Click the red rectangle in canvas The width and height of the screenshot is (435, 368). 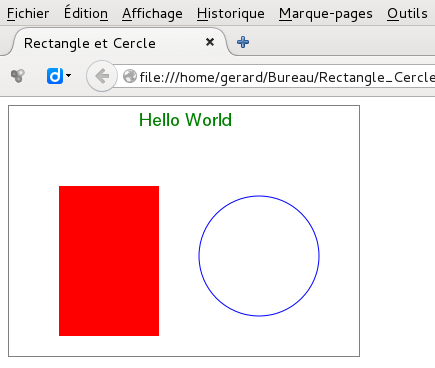click(x=109, y=261)
